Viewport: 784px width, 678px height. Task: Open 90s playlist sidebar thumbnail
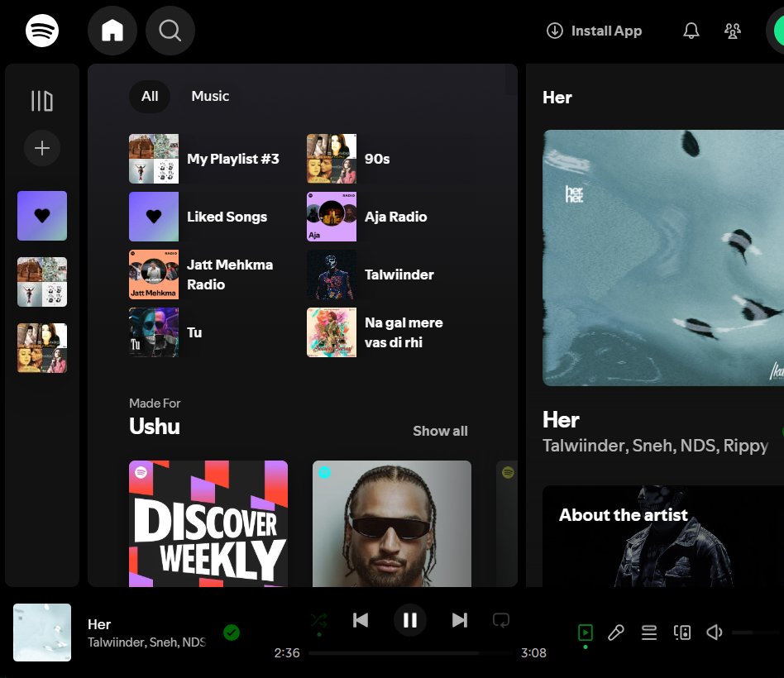coord(42,347)
